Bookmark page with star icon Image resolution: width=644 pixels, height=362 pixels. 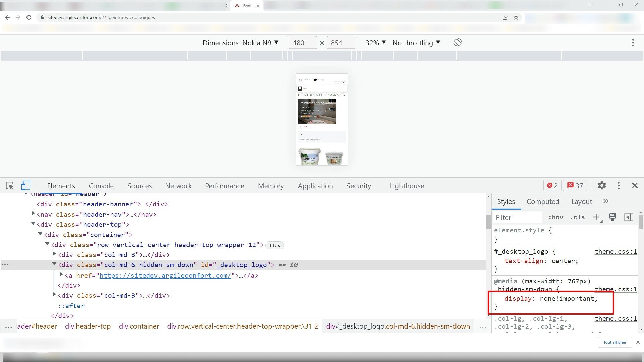coord(516,17)
